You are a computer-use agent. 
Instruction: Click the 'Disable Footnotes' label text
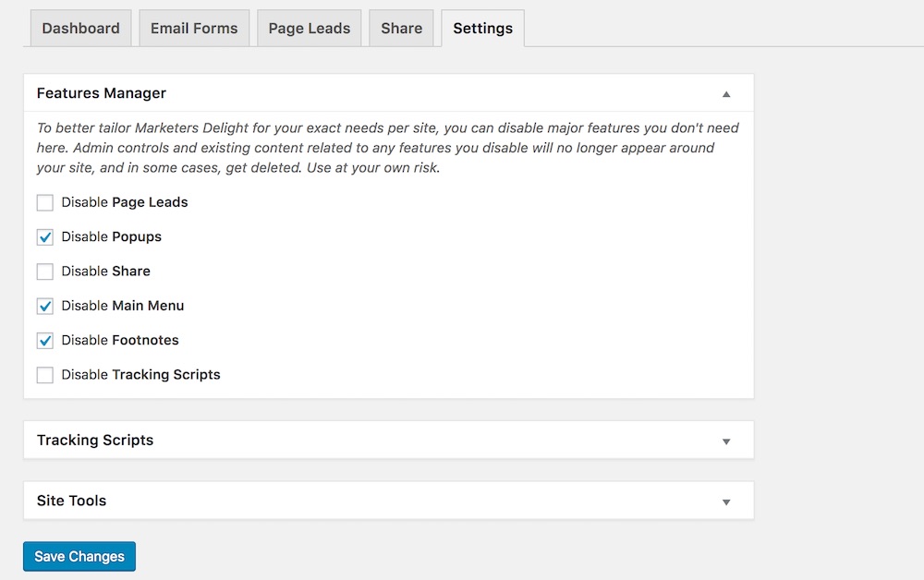pos(120,340)
